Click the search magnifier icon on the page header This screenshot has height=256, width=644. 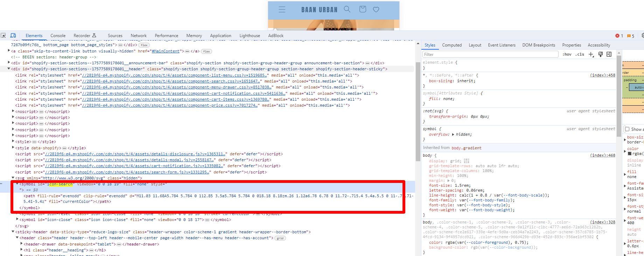tap(347, 9)
